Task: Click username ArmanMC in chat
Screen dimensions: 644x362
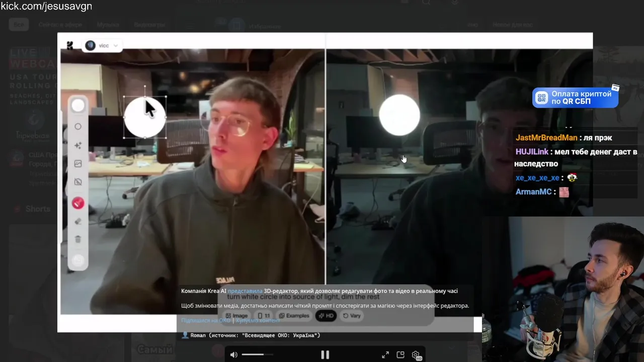Action: tap(534, 192)
